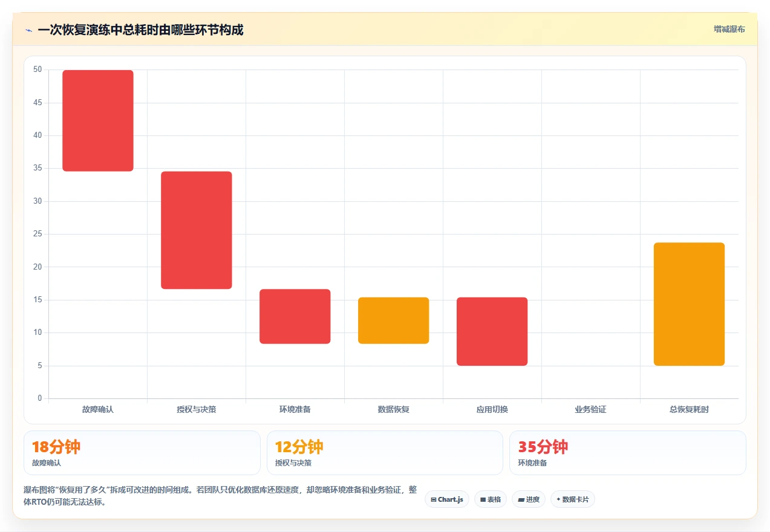Click the 总恢复耗时 x-axis label
770x532 pixels.
coord(689,409)
